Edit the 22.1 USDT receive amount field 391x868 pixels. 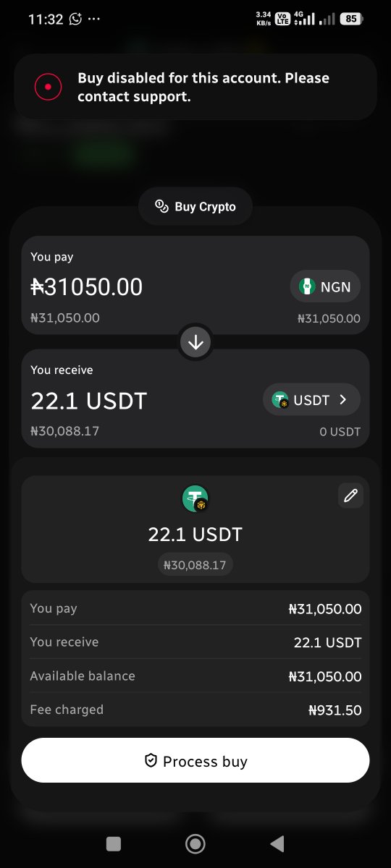pyautogui.click(x=89, y=400)
